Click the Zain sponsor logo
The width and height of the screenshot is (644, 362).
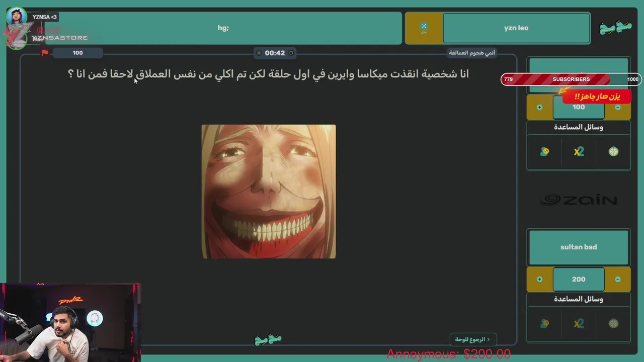point(579,200)
